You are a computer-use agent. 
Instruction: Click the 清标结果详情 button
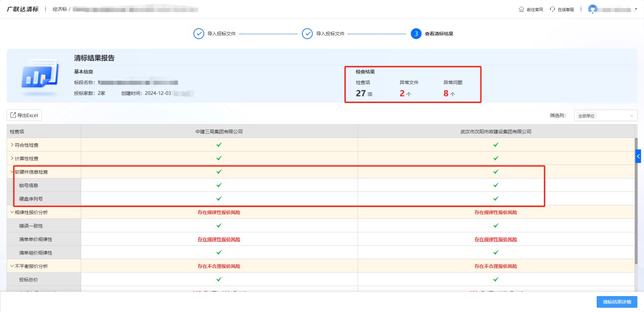617,302
